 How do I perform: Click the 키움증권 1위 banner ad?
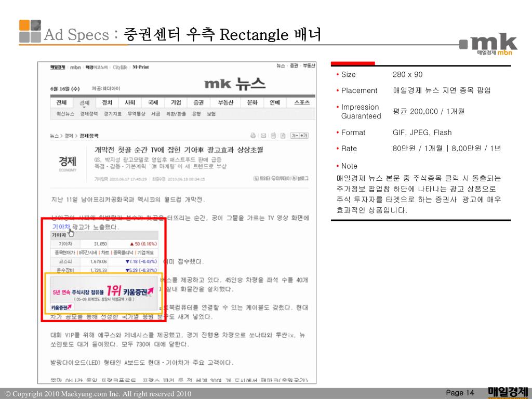pyautogui.click(x=103, y=292)
